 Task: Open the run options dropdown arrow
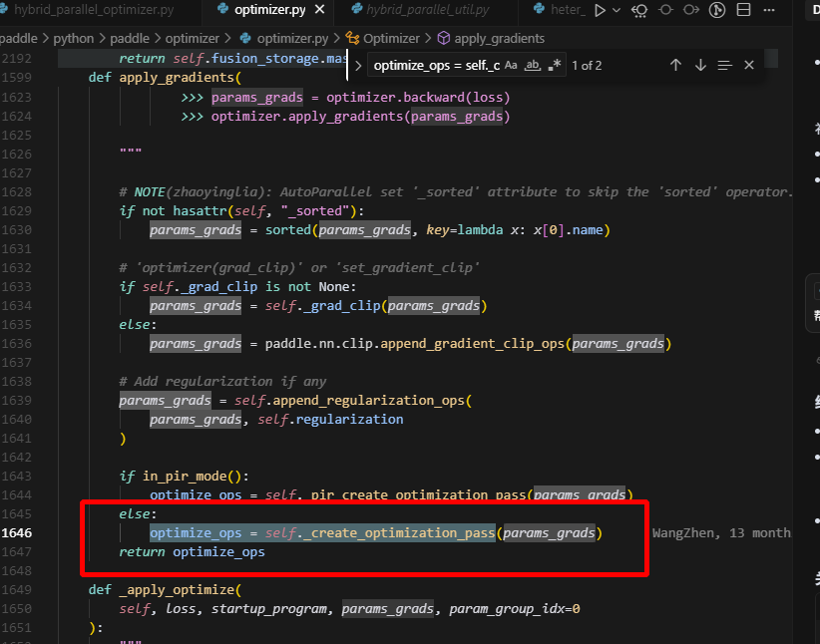(616, 11)
